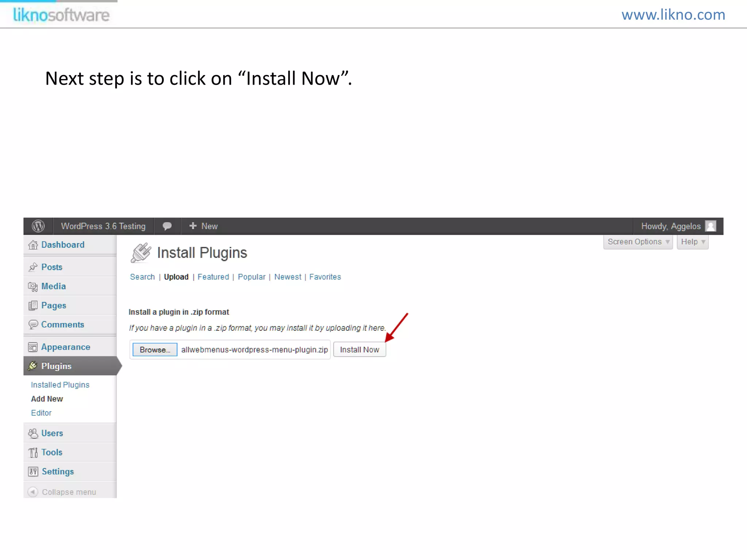Click the plus icon next to New
Screen dimensions: 747x560
pyautogui.click(x=193, y=226)
